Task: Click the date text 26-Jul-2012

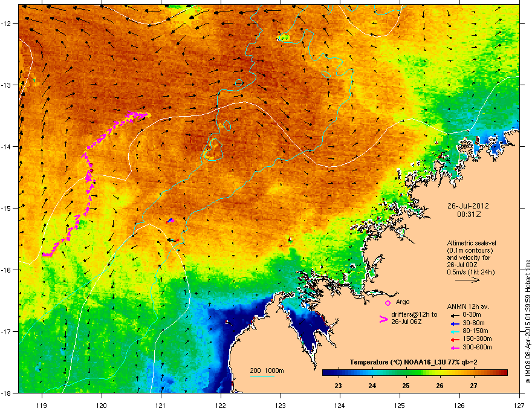Action: [x=468, y=206]
